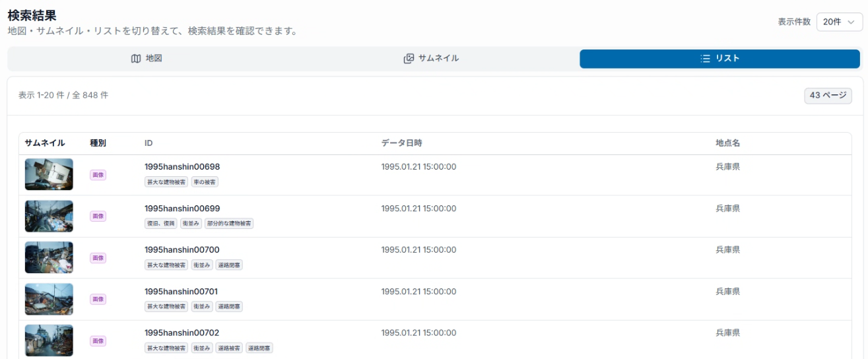Image resolution: width=868 pixels, height=359 pixels.
Task: Open the 表示件数 20件 dropdown
Action: click(x=840, y=22)
